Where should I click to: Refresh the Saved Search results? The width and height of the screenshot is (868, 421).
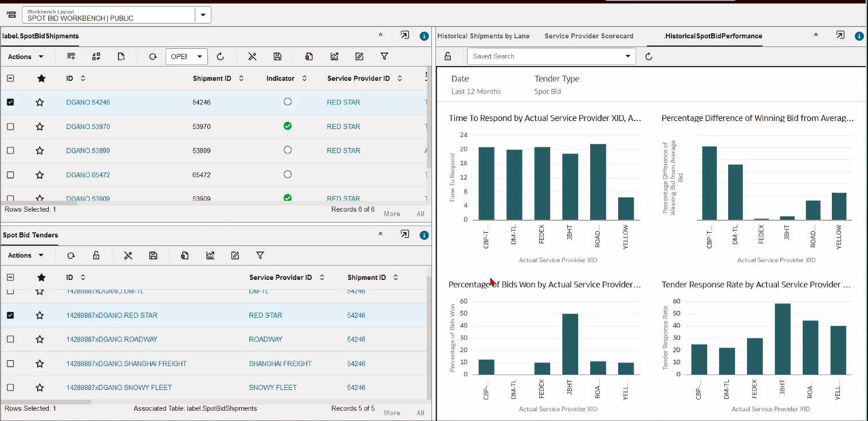tap(649, 56)
